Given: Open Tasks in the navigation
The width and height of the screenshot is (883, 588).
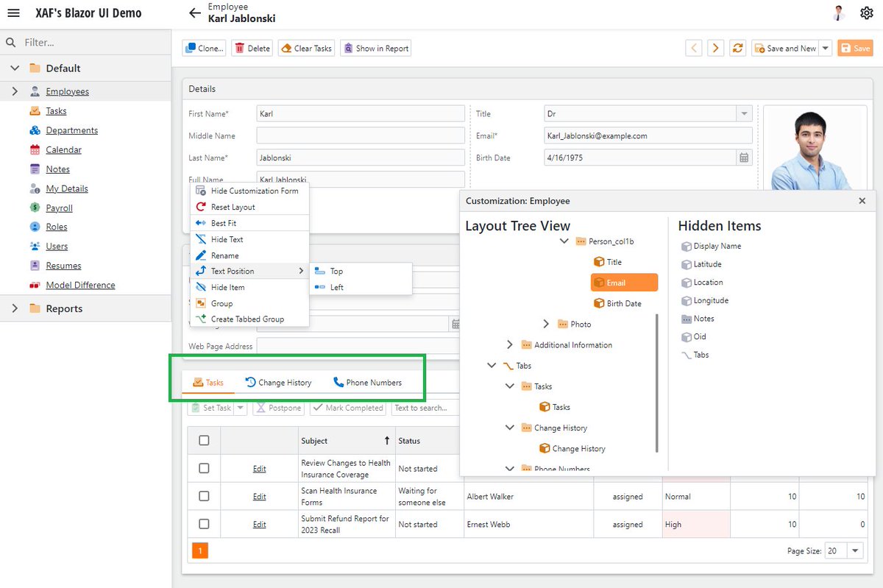Looking at the screenshot, I should [x=56, y=111].
